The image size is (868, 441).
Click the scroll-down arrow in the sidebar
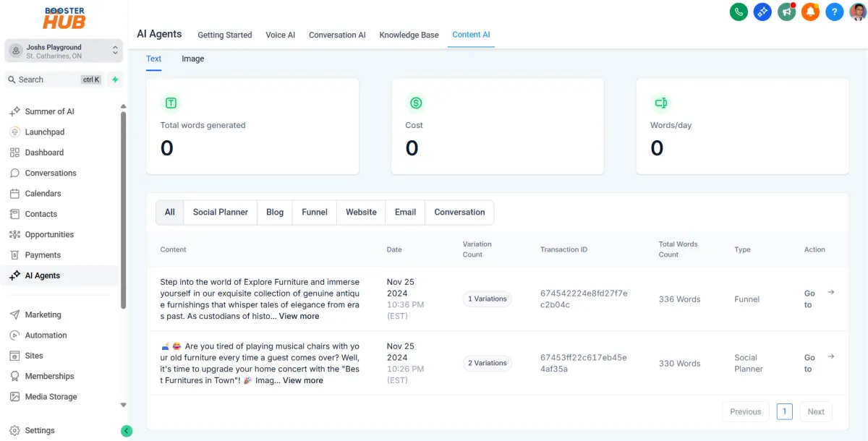(123, 404)
